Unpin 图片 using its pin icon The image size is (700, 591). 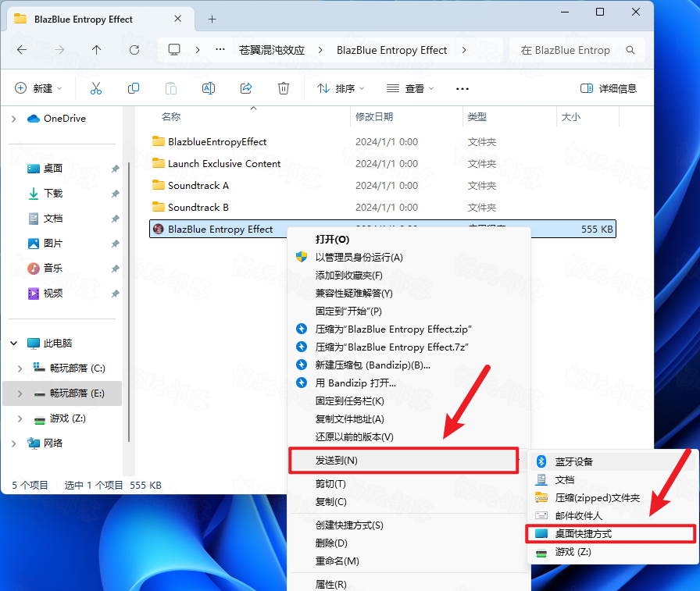tap(115, 244)
